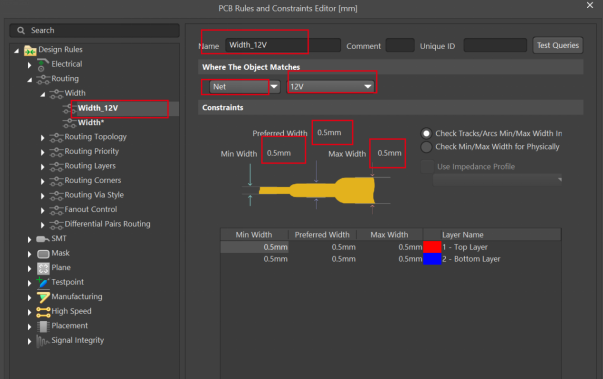Click the Fanout Control icon

point(57,210)
